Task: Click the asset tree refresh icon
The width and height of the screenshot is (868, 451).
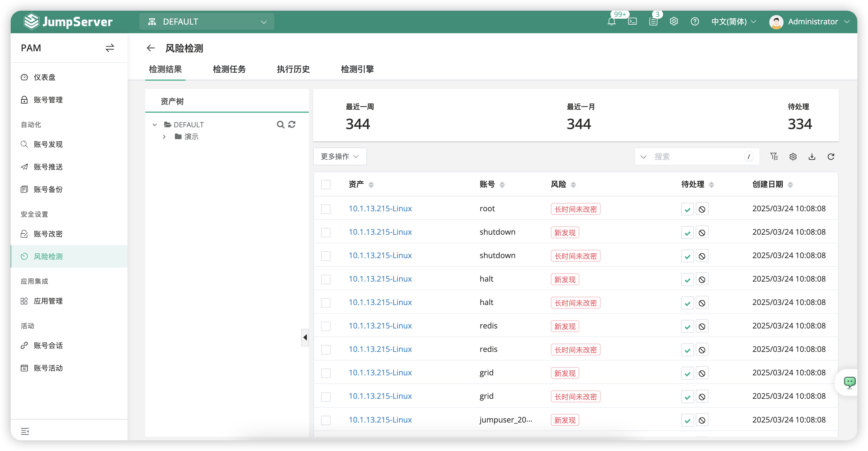Action: pos(292,125)
